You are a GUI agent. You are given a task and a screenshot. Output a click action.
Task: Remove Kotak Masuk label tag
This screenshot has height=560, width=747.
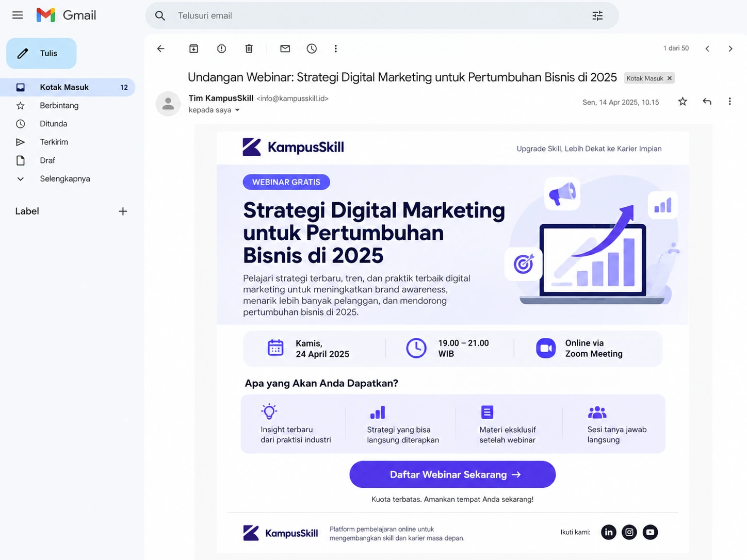[x=670, y=78]
